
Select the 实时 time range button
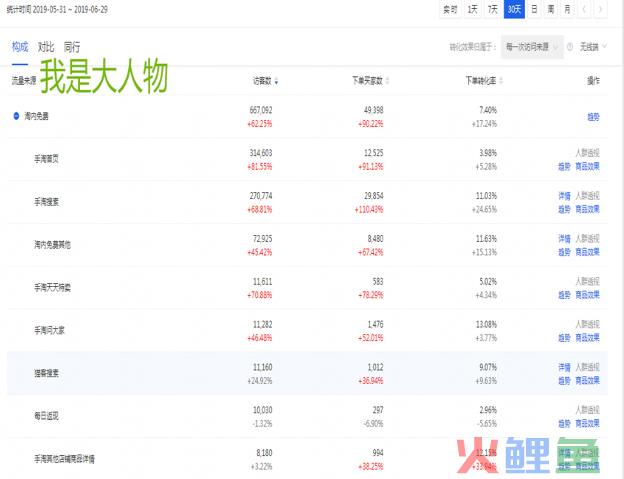[450, 9]
